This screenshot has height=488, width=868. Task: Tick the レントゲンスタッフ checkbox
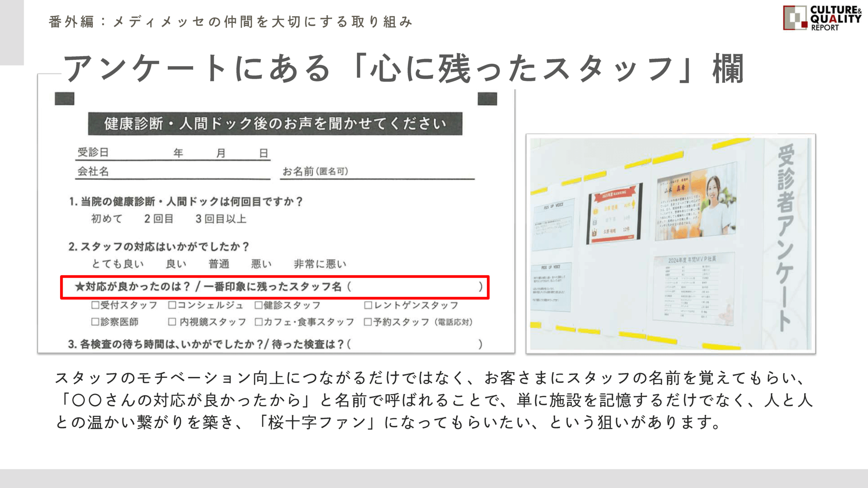(x=368, y=305)
